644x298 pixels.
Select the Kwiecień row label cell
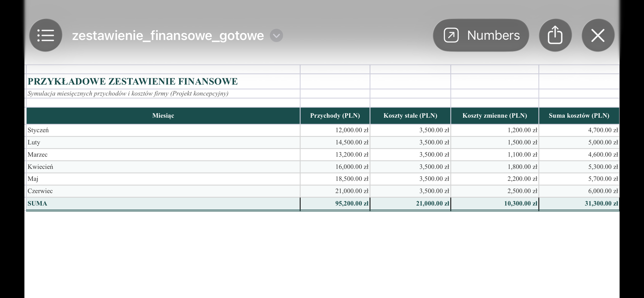click(163, 167)
